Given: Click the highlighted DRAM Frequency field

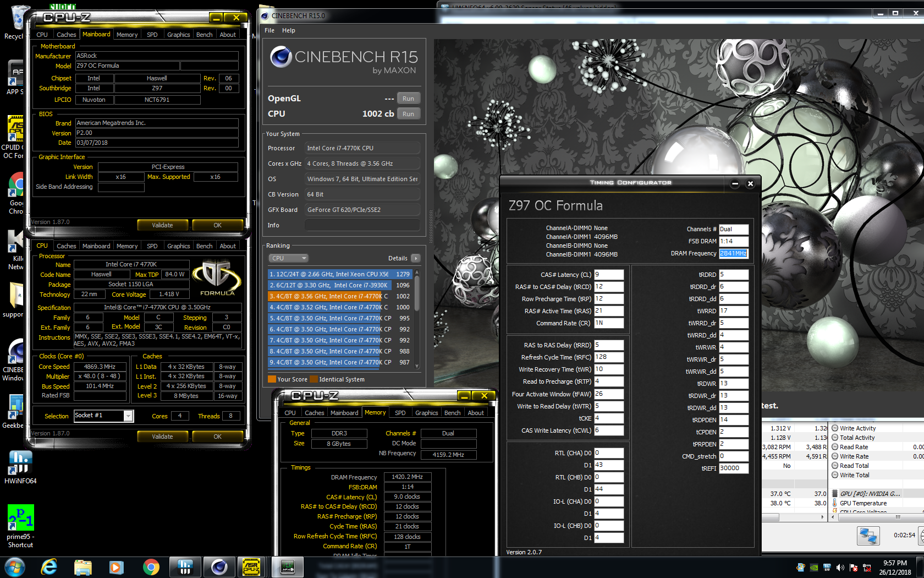Looking at the screenshot, I should tap(734, 253).
